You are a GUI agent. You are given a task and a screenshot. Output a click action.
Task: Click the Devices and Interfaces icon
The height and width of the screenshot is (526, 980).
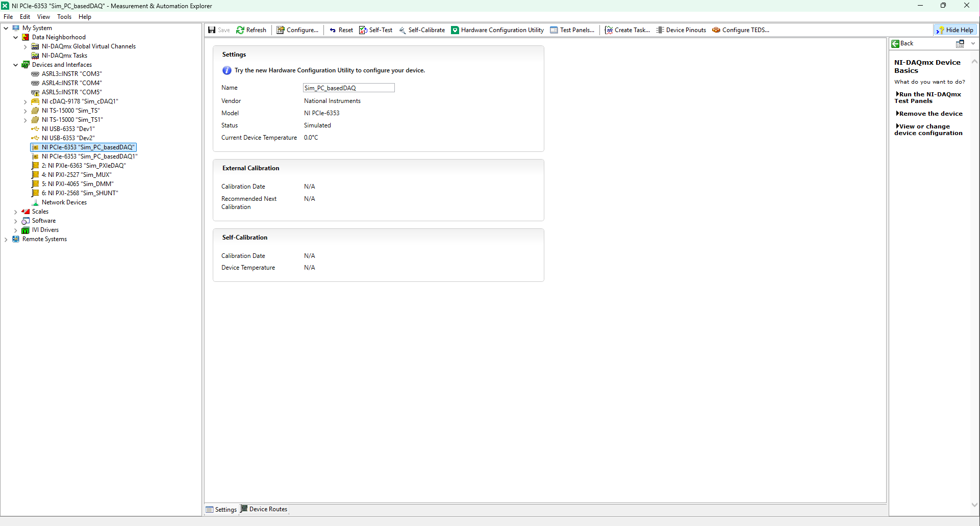26,65
